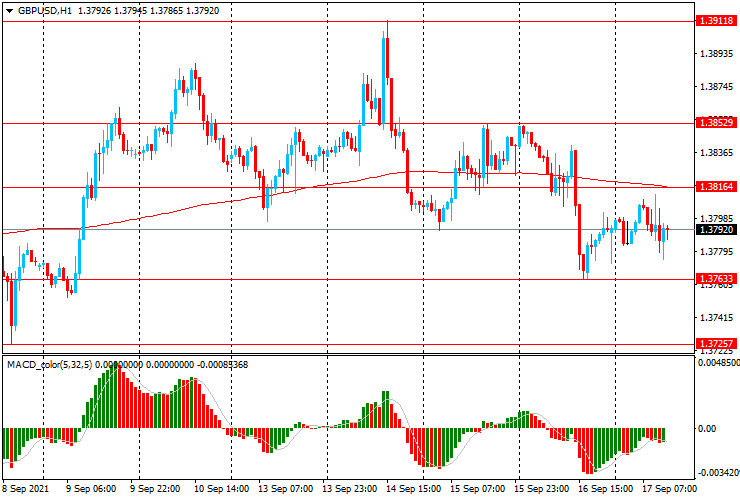The height and width of the screenshot is (500, 740).
Task: Click the 16 Sep 15:00 time label
Action: coord(606,489)
